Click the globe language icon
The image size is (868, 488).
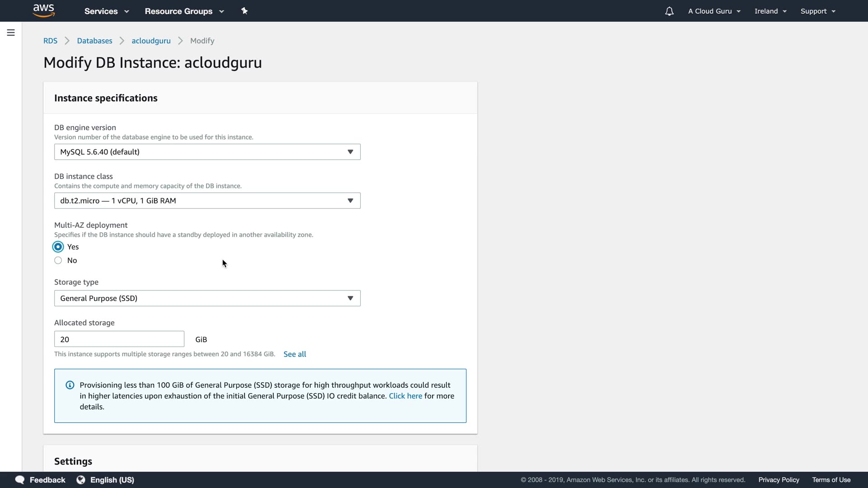click(81, 480)
